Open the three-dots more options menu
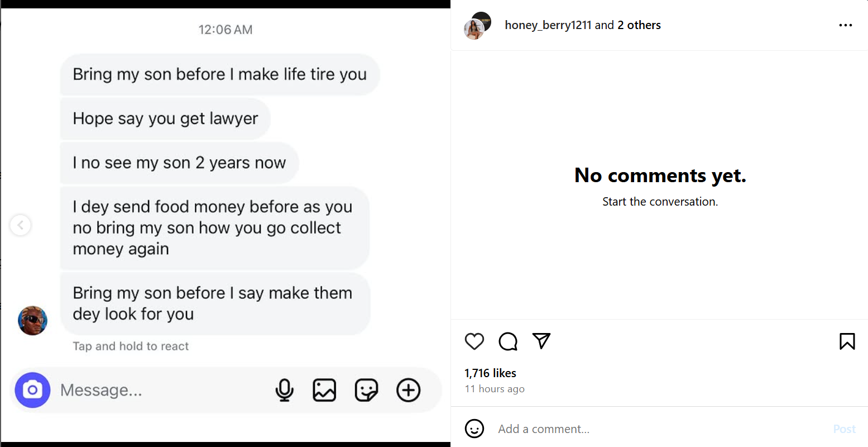Viewport: 868px width, 447px height. click(x=846, y=25)
